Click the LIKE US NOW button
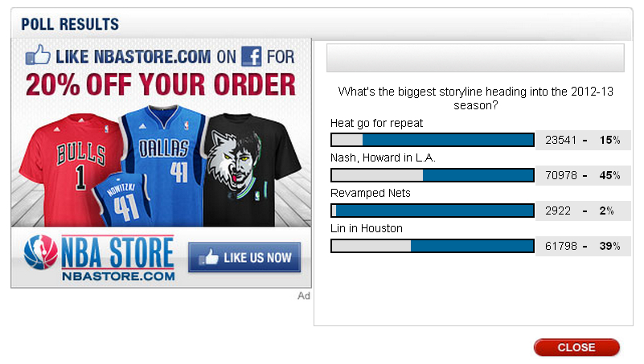 [244, 257]
